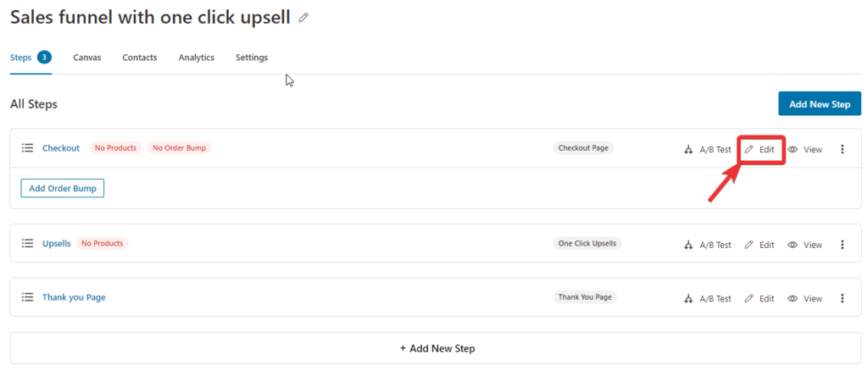Open the Checkout step name link
Image resolution: width=868 pixels, height=387 pixels.
pos(61,148)
